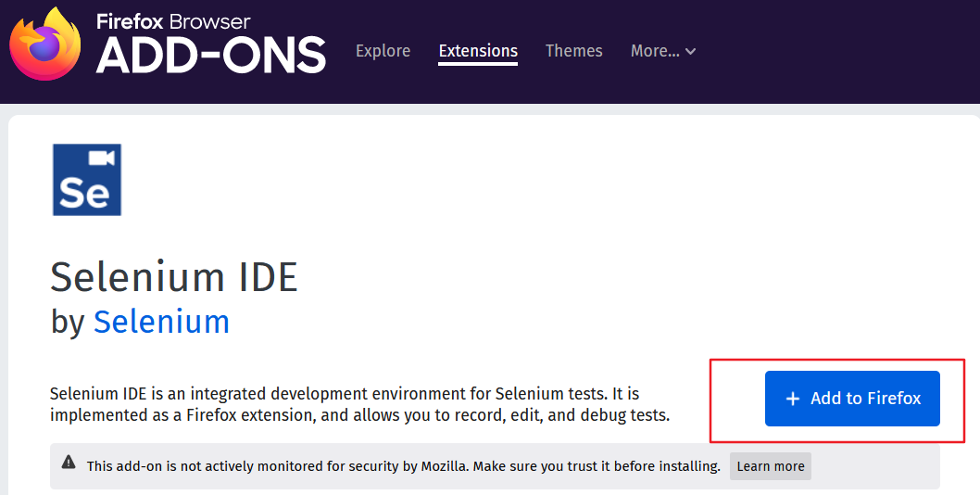Viewport: 980px width, 495px height.
Task: Click the Selenium IDE heading
Action: coord(174,277)
